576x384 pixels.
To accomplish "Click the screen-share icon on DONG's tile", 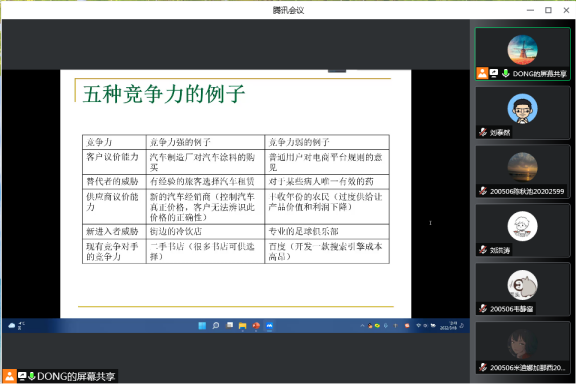I will coord(494,73).
